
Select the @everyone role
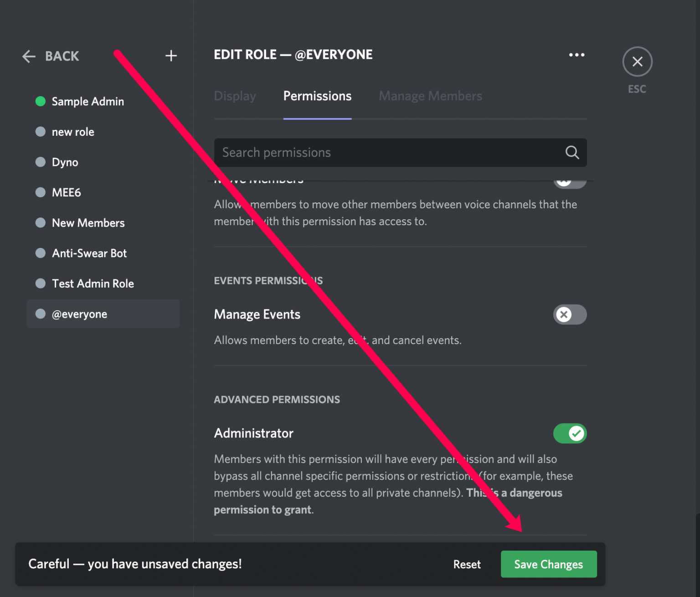tap(80, 314)
